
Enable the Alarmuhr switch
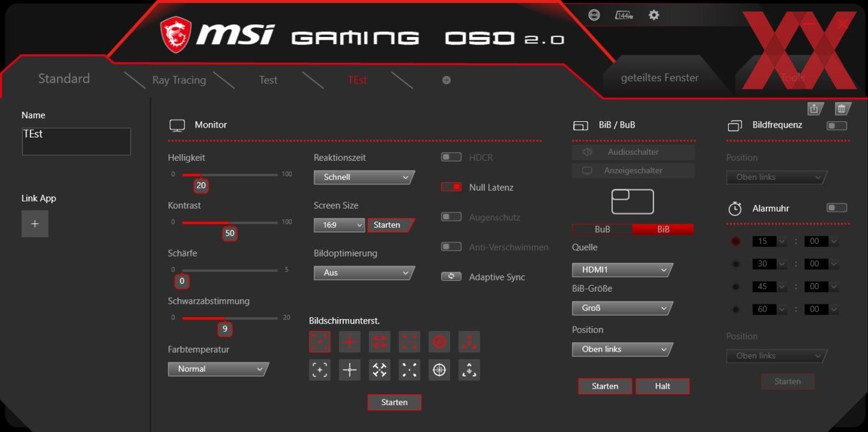837,208
